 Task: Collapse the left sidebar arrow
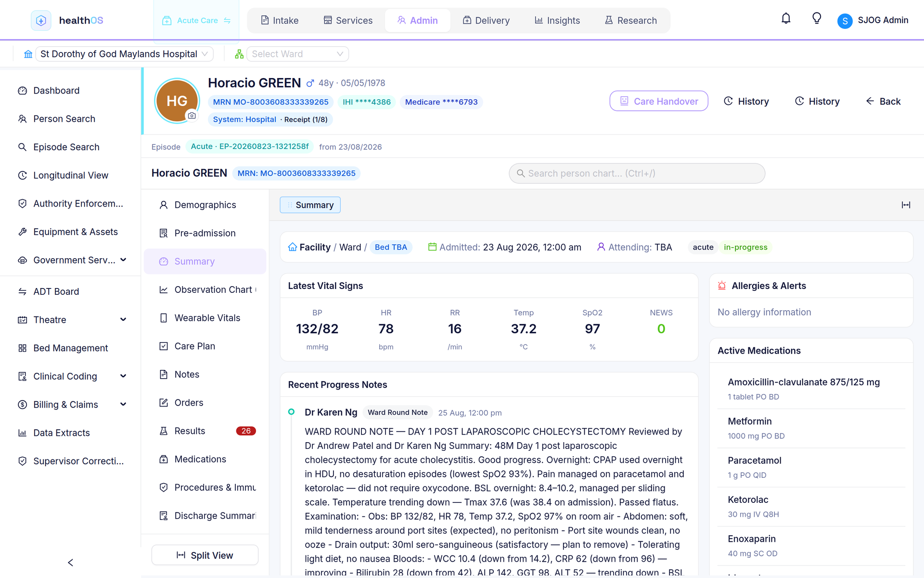pyautogui.click(x=70, y=563)
